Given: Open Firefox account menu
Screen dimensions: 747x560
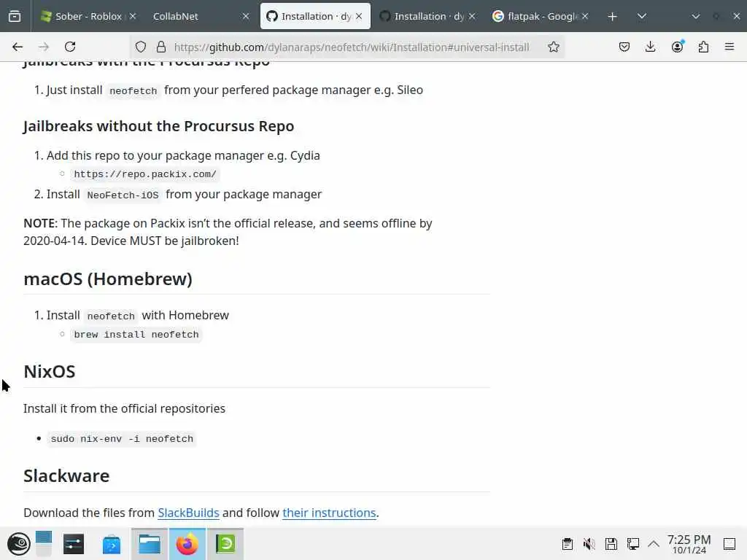Looking at the screenshot, I should coord(677,47).
